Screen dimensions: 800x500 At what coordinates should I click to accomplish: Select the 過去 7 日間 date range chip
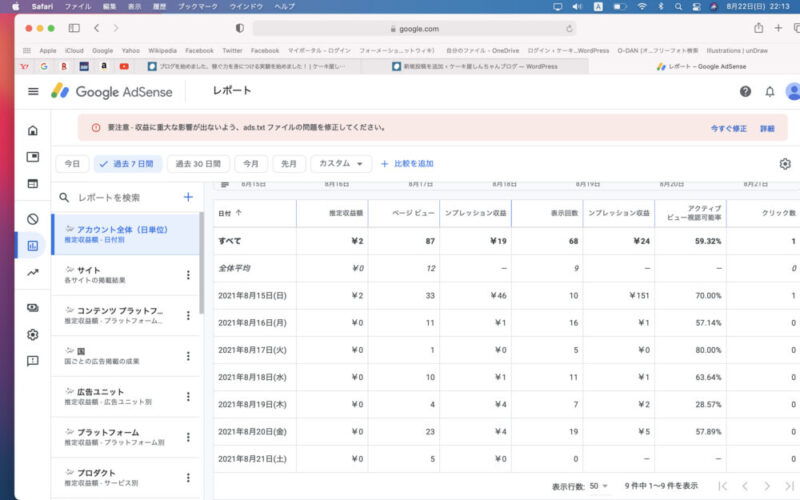click(x=128, y=164)
